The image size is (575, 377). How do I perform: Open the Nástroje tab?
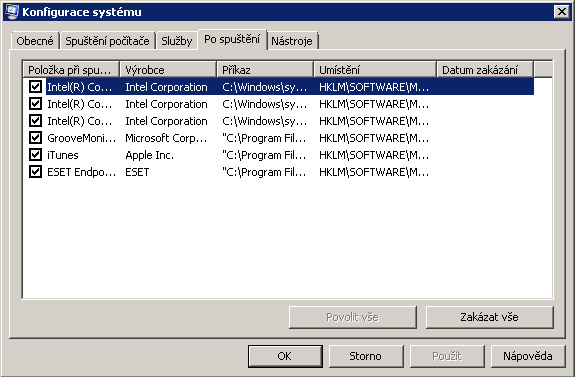point(292,41)
